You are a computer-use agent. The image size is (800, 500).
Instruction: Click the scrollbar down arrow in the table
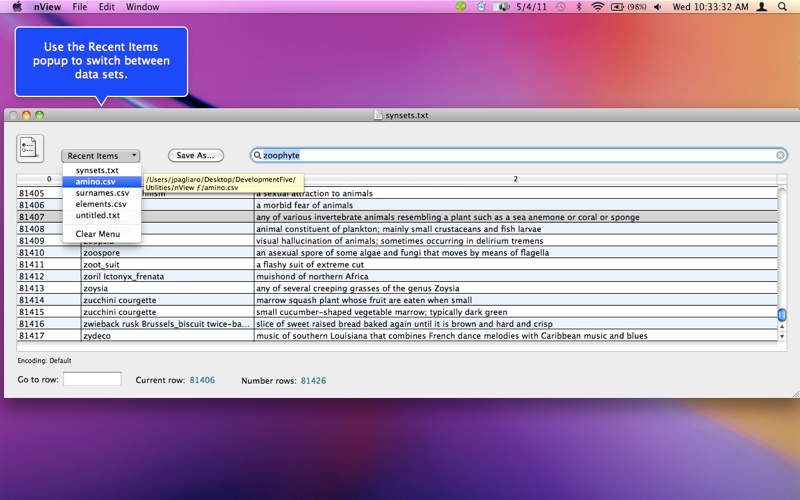tap(782, 336)
